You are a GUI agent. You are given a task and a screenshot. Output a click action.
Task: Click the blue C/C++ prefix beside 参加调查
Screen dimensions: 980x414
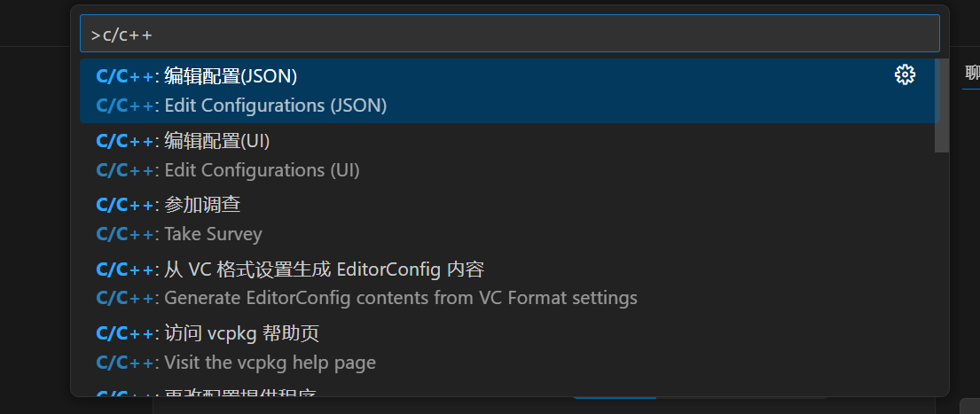[x=125, y=205]
